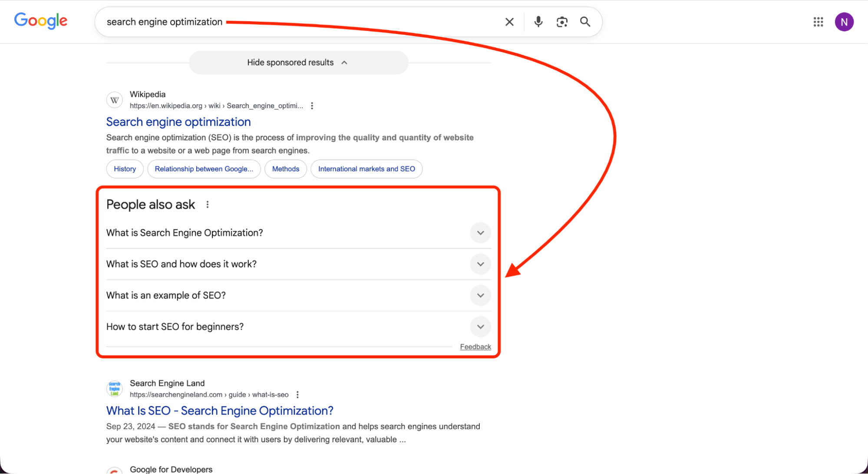
Task: Click the Search Engine Land favicon
Action: tap(114, 388)
